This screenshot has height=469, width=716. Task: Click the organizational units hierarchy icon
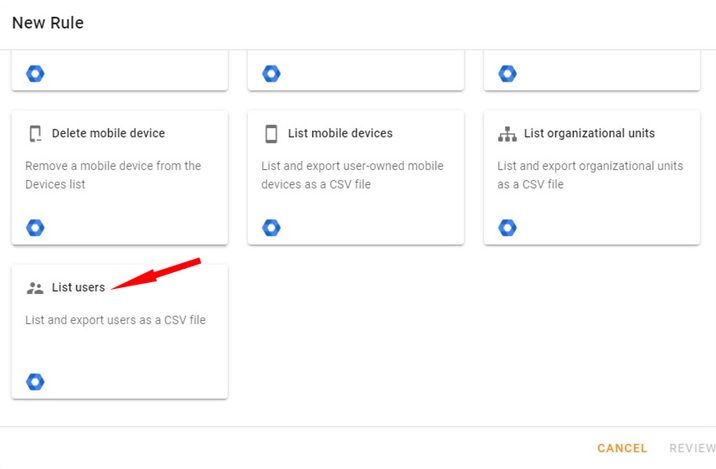(507, 134)
